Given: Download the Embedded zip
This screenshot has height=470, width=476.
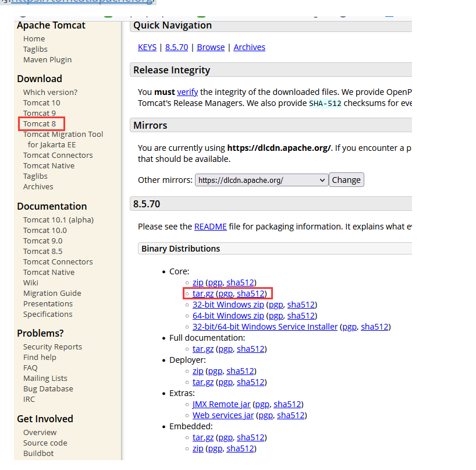Looking at the screenshot, I should (x=198, y=448).
